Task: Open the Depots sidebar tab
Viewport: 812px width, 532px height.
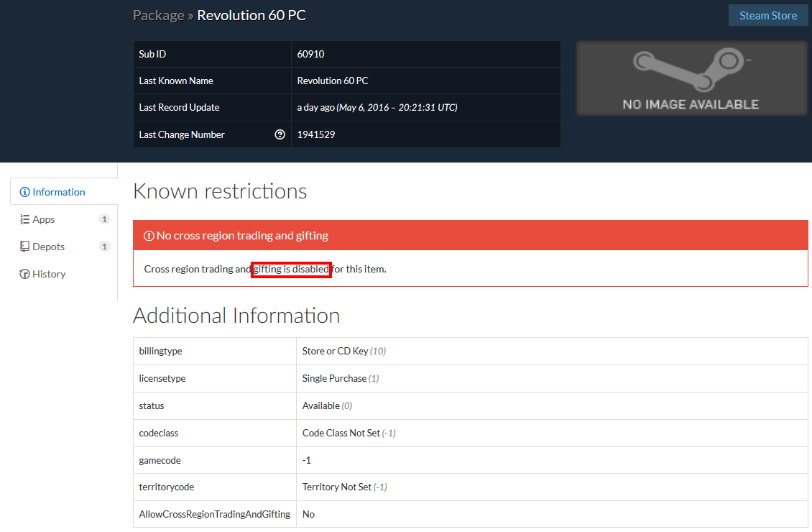Action: point(64,247)
